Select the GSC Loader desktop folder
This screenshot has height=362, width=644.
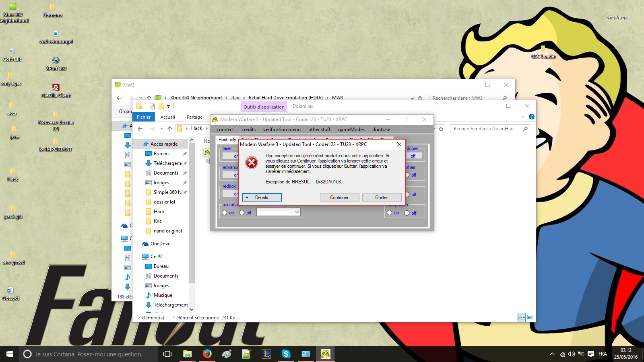click(543, 52)
